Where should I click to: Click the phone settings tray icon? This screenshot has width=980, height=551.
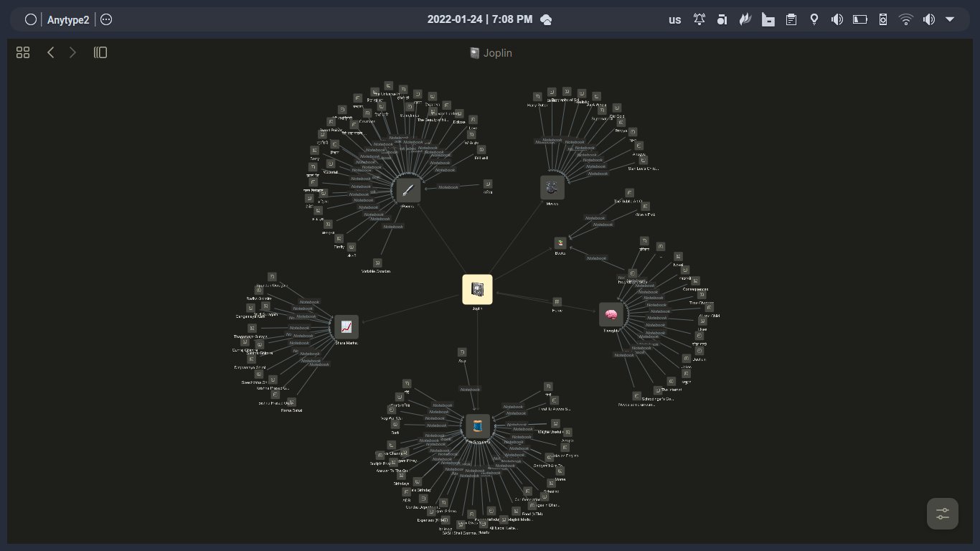tap(883, 19)
